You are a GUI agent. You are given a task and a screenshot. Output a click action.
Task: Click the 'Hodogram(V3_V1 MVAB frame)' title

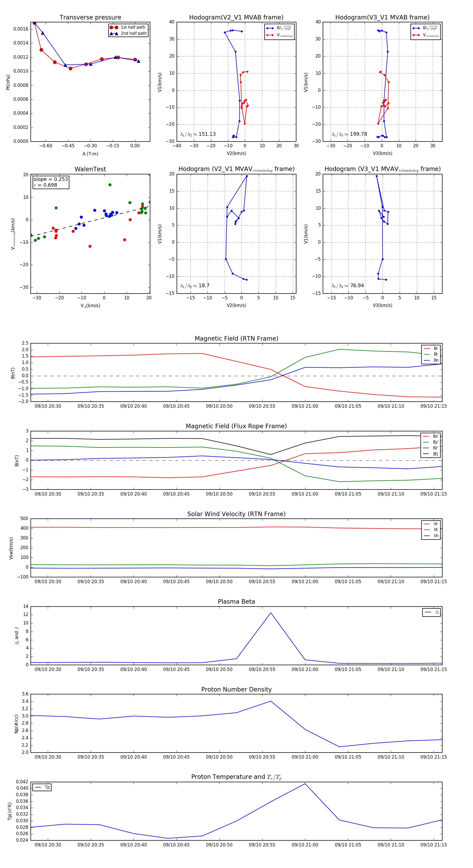pos(382,18)
